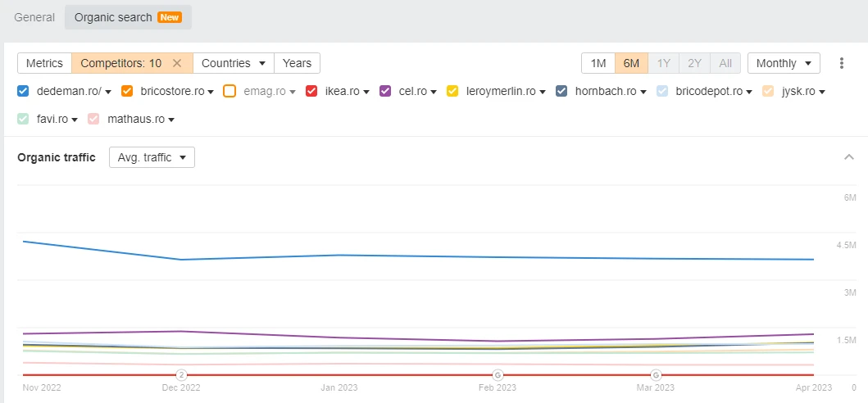This screenshot has height=403, width=868.
Task: Uncheck the dedeman.ro/ checkbox
Action: tap(23, 92)
